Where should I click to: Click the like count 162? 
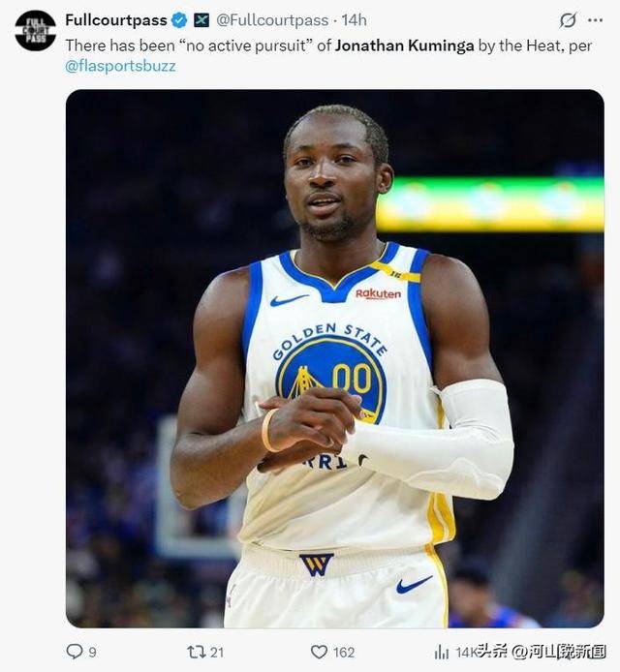[x=344, y=653]
